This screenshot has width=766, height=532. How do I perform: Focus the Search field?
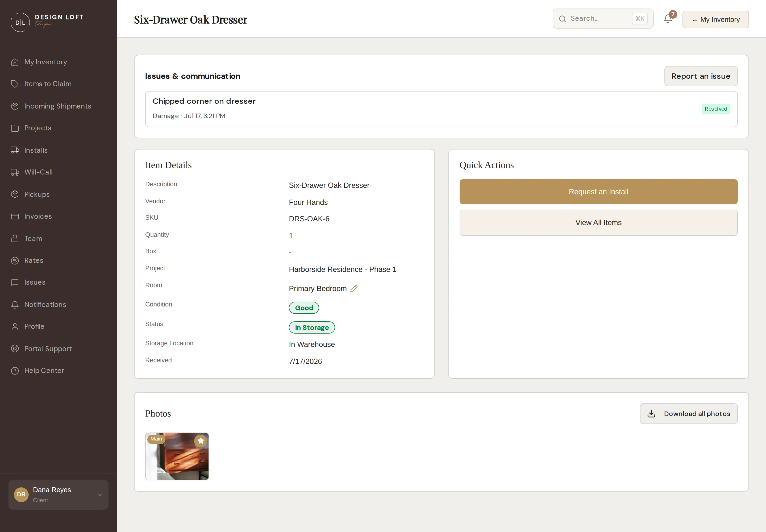pyautogui.click(x=603, y=19)
